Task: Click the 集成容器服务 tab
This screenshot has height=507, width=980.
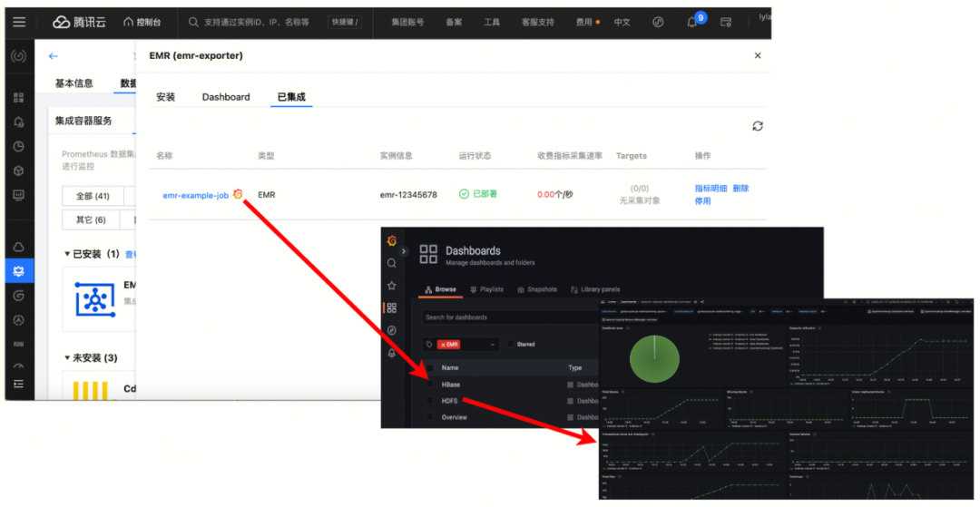Action: point(83,121)
